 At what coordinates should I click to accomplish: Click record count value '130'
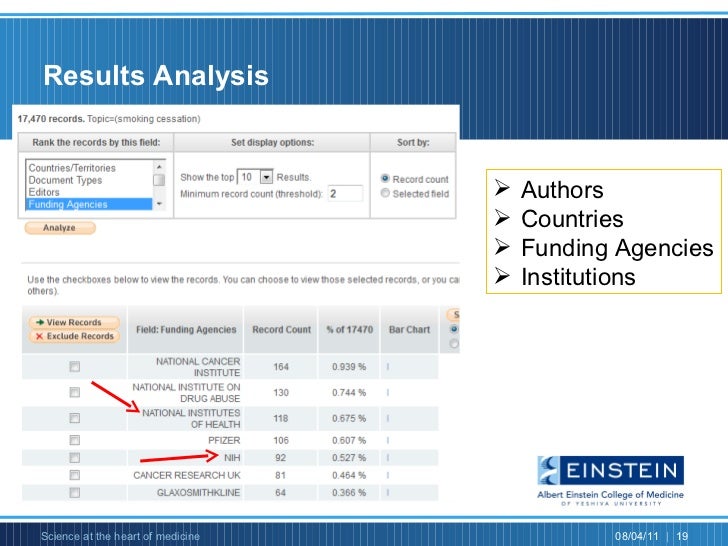pos(281,392)
